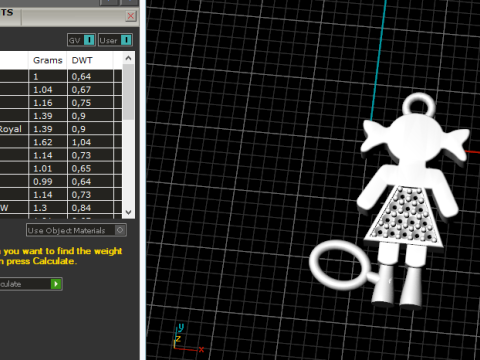
Task: Select the Royal material row
Action: pyautogui.click(x=61, y=129)
